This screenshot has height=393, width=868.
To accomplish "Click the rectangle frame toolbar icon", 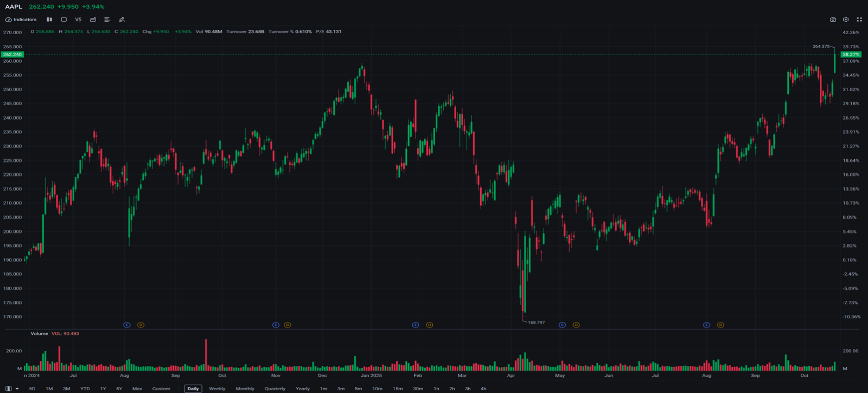I will pyautogui.click(x=63, y=20).
